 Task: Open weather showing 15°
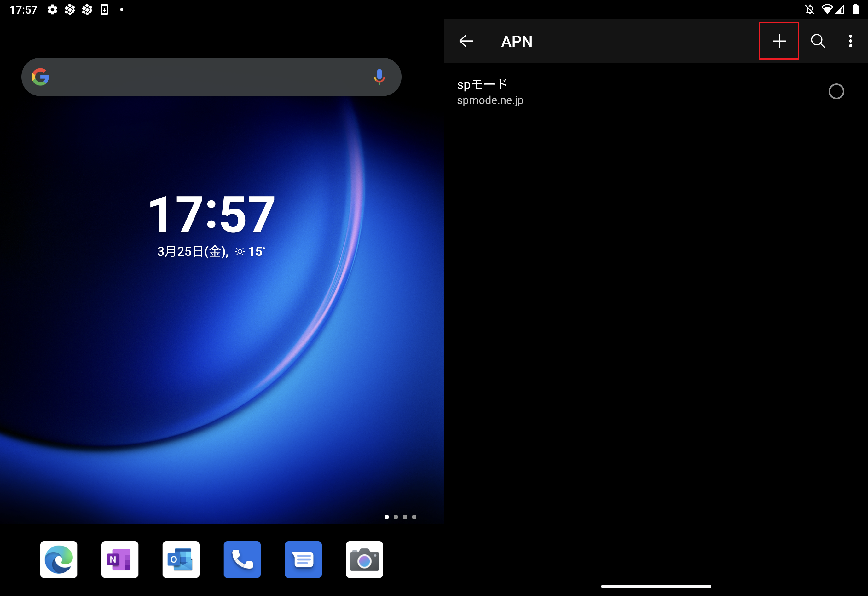click(250, 252)
